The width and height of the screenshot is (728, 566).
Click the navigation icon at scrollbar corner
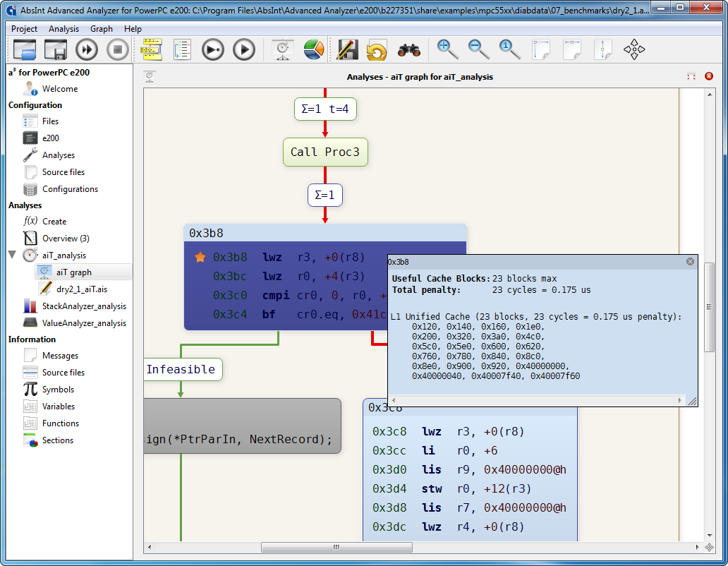point(710,548)
